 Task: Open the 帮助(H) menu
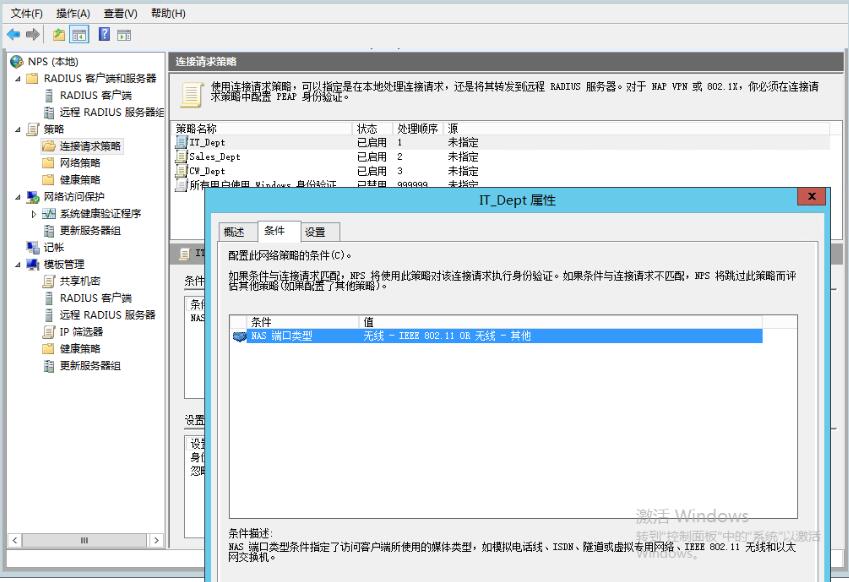168,14
